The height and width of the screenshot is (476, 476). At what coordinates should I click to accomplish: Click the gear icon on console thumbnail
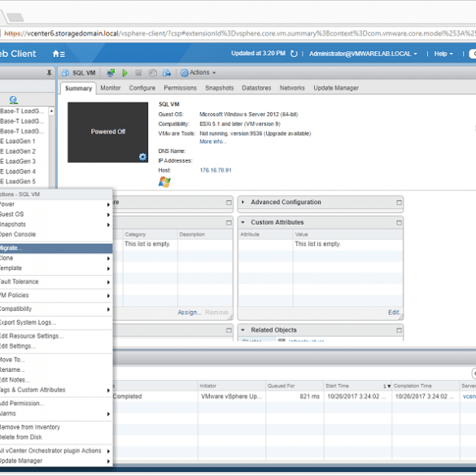tap(142, 157)
